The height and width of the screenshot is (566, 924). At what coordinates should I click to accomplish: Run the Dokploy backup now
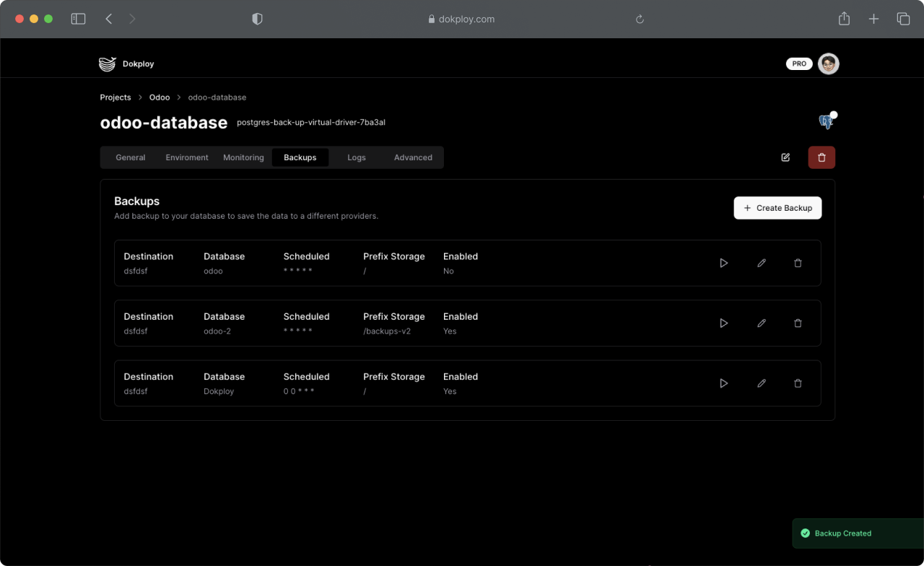tap(723, 383)
